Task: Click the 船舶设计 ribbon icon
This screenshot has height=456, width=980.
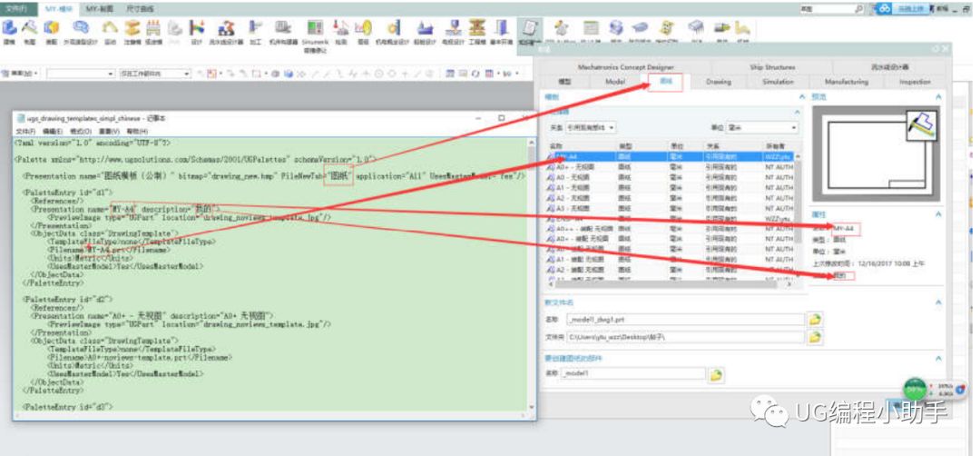Action: [x=426, y=31]
